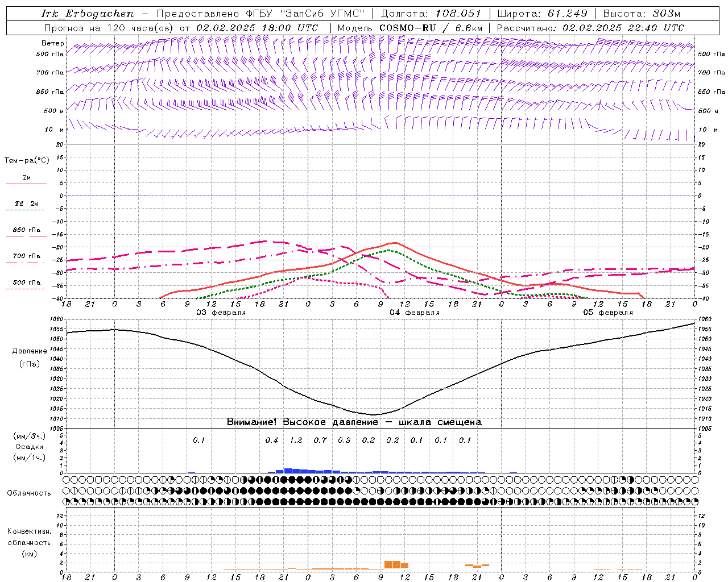Click the '2м' temperature legend entry
This screenshot has height=582, width=728.
coord(26,178)
